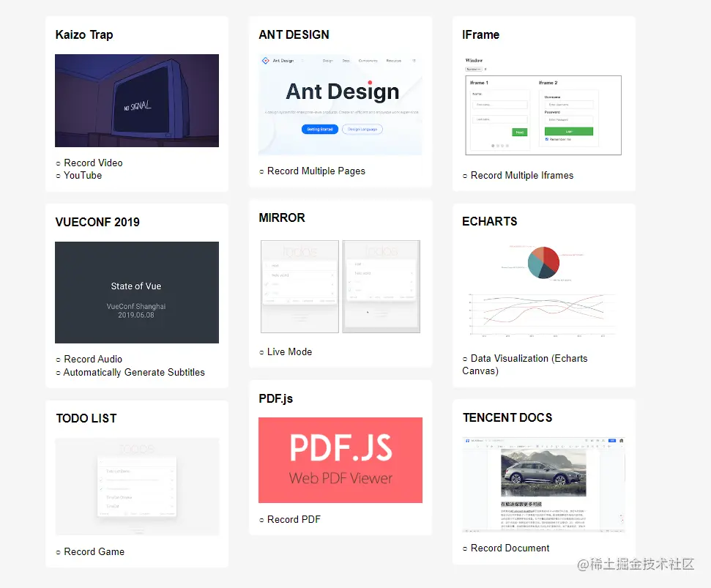This screenshot has height=588, width=711.
Task: Select the Record Game item
Action: pyautogui.click(x=94, y=551)
